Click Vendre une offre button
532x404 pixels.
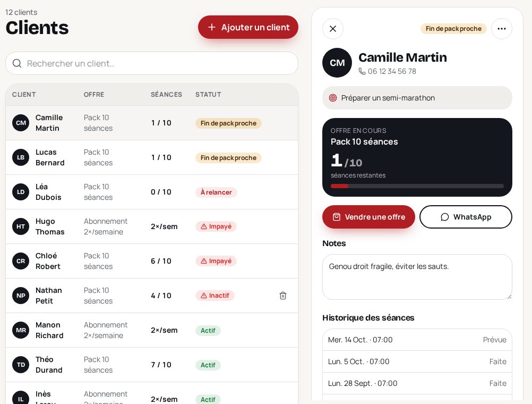(368, 217)
